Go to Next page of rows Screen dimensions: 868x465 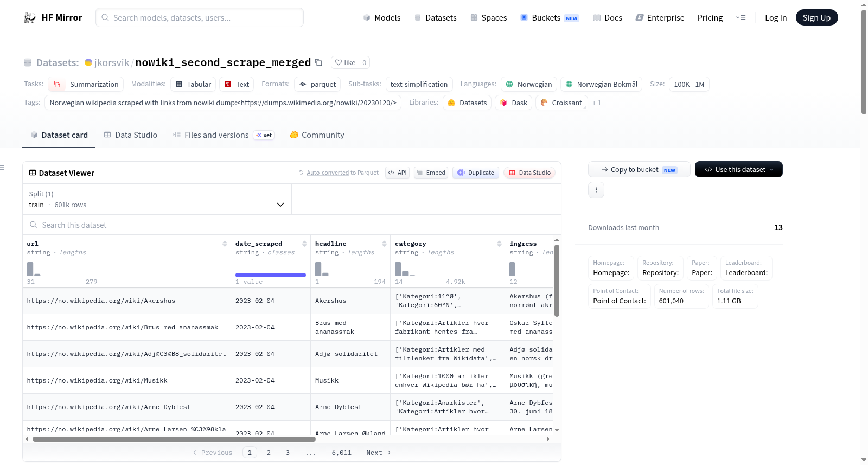379,453
